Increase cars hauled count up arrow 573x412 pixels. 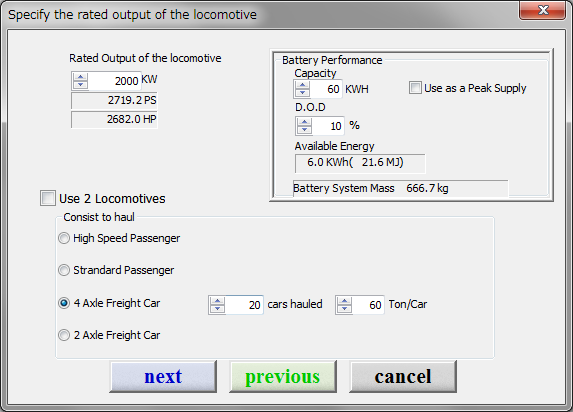coord(217,301)
